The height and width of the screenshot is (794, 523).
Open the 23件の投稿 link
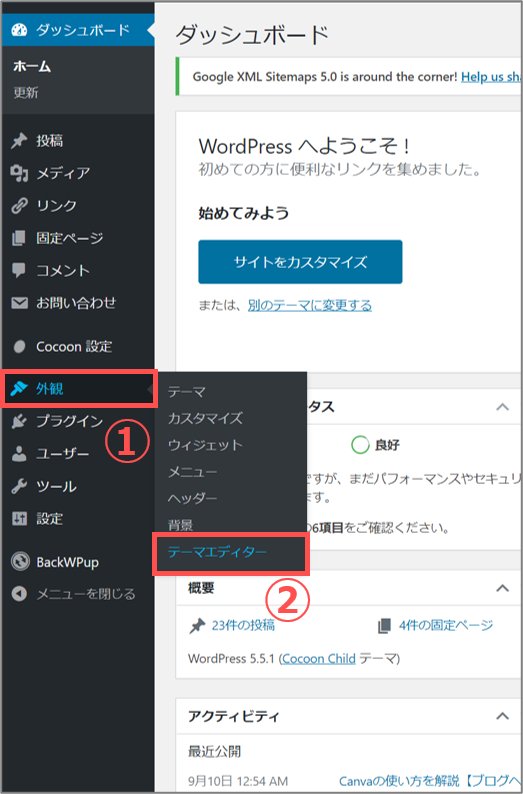pyautogui.click(x=243, y=625)
